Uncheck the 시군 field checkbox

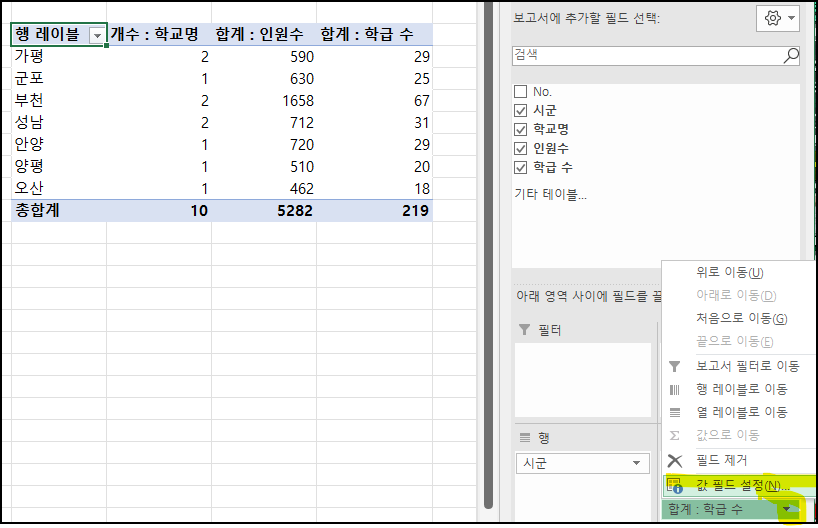pos(520,111)
